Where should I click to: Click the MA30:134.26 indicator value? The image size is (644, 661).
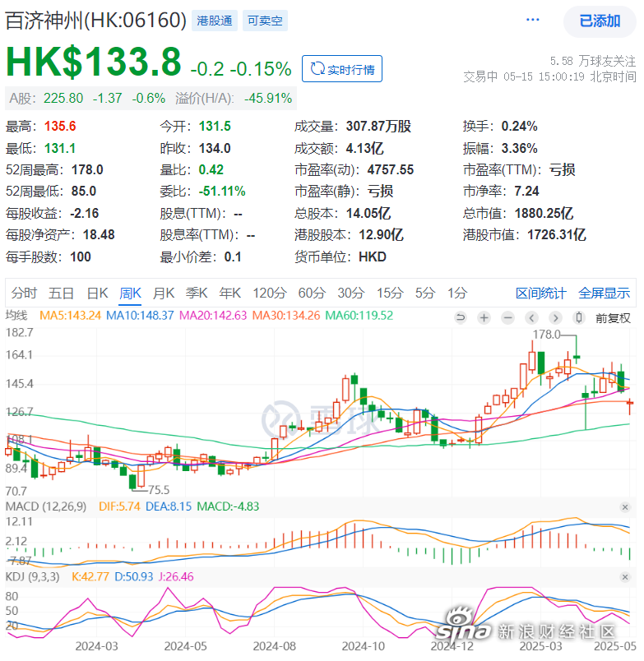tap(286, 316)
